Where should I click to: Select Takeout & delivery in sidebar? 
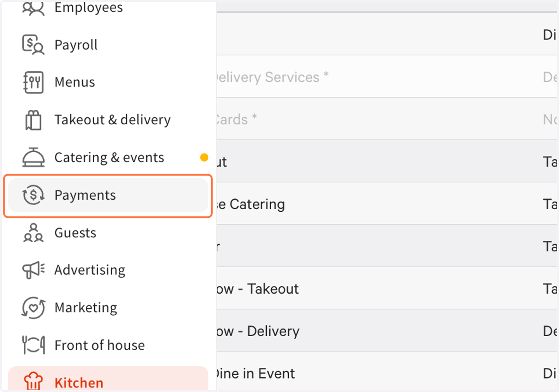[108, 120]
